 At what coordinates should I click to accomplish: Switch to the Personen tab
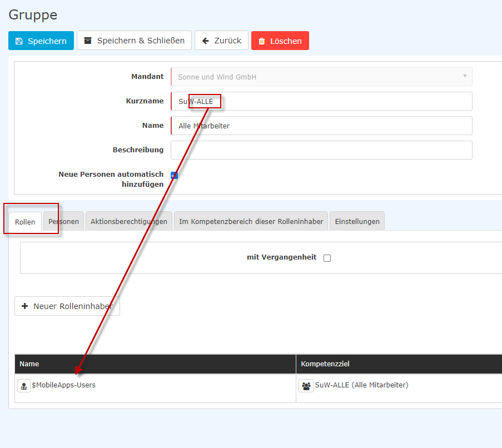(x=63, y=221)
